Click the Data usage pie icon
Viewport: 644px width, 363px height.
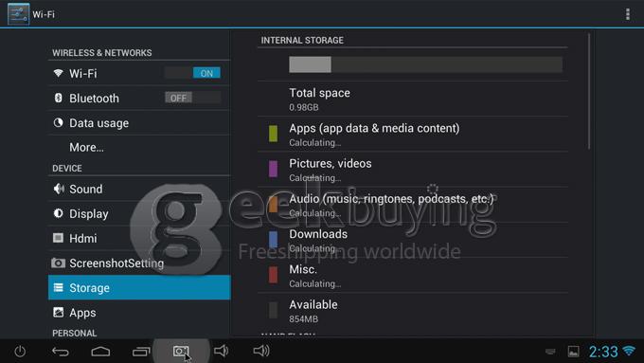59,122
